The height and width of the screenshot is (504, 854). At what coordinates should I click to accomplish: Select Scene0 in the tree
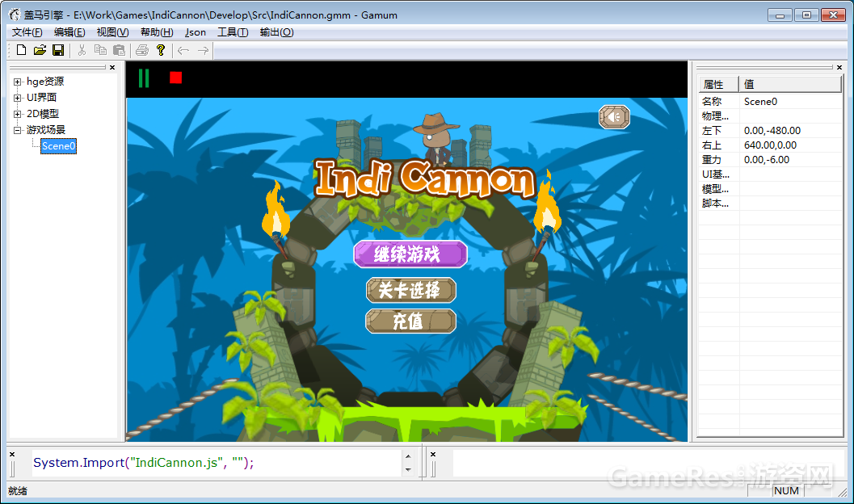58,146
